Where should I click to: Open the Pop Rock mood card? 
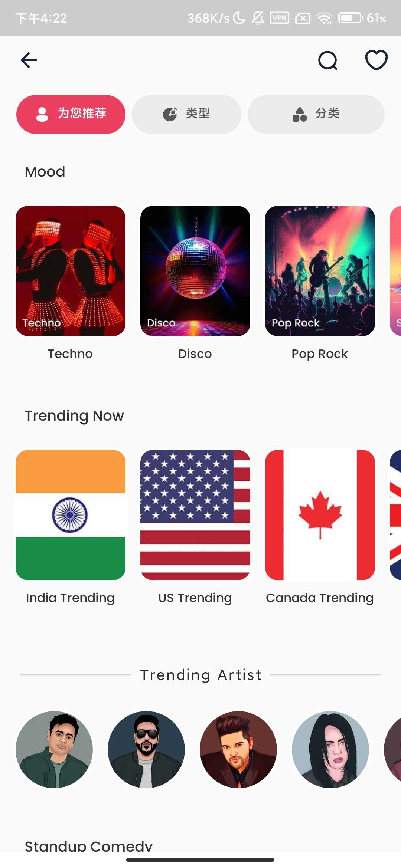320,271
